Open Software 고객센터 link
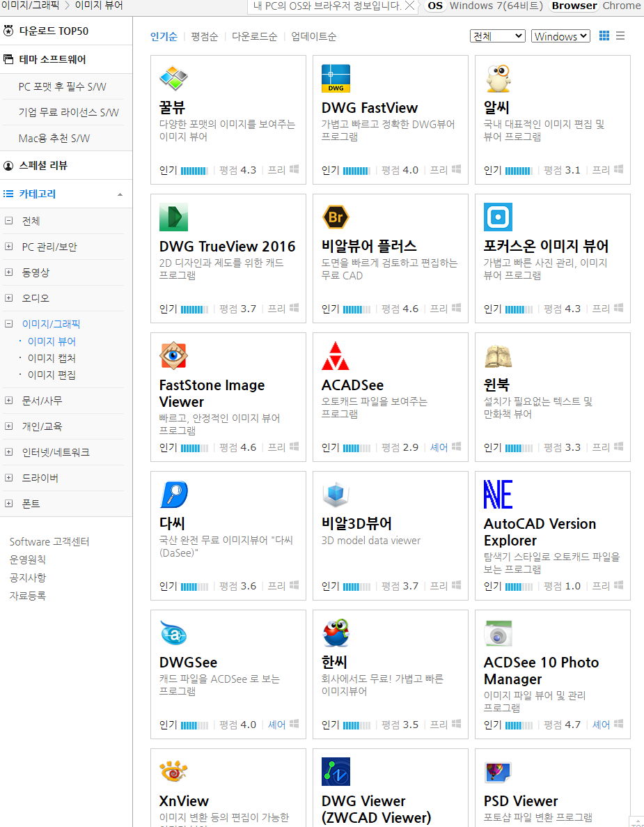The image size is (644, 827). [x=49, y=541]
